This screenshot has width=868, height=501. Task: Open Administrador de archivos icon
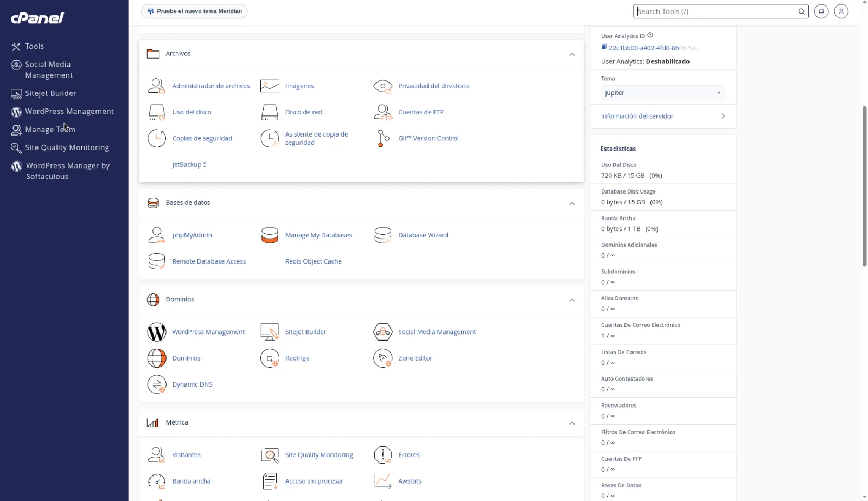tap(157, 86)
